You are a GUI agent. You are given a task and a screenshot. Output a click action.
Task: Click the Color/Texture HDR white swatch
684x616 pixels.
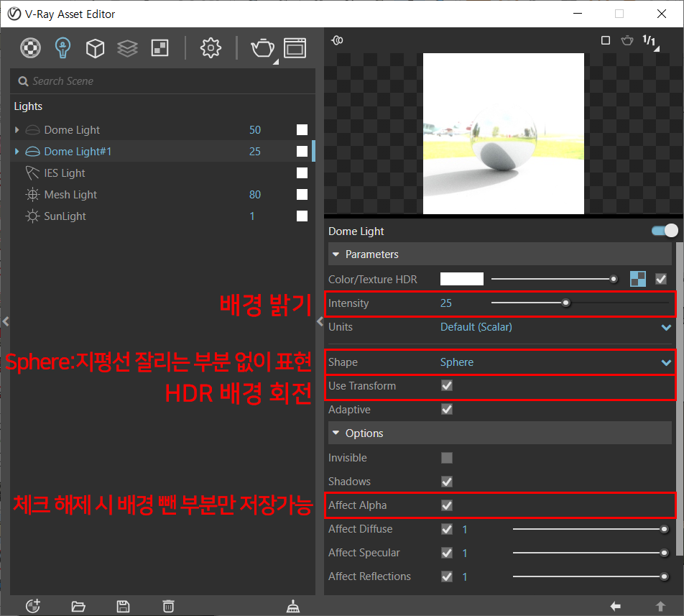pos(462,279)
